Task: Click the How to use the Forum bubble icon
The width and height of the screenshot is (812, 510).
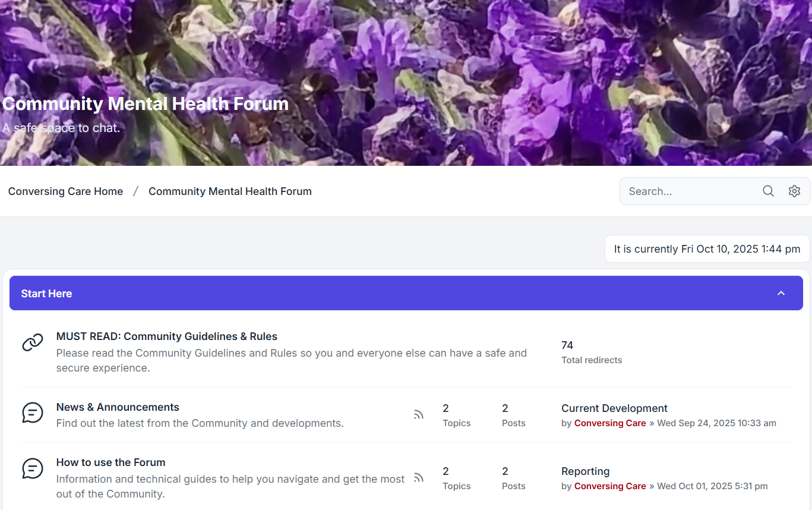Action: pos(33,468)
